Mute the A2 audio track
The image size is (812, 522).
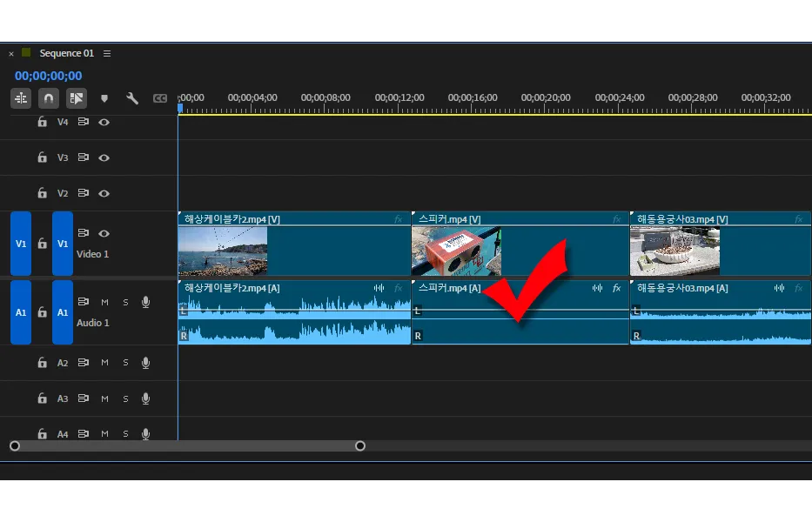(104, 363)
